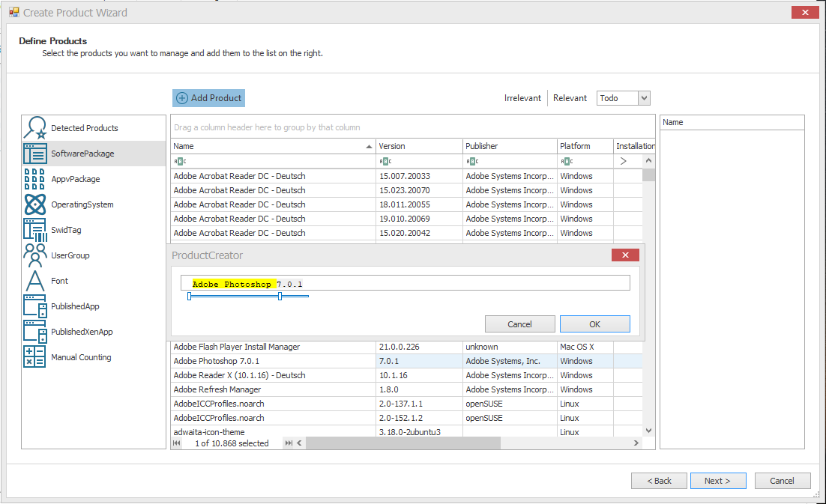826x504 pixels.
Task: Open the AppvPackage category icon
Action: (35, 179)
